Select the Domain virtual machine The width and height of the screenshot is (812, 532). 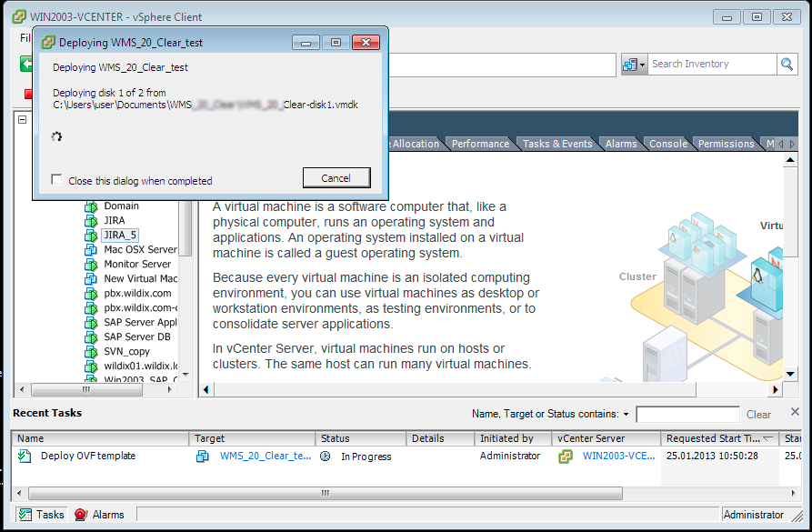(121, 206)
